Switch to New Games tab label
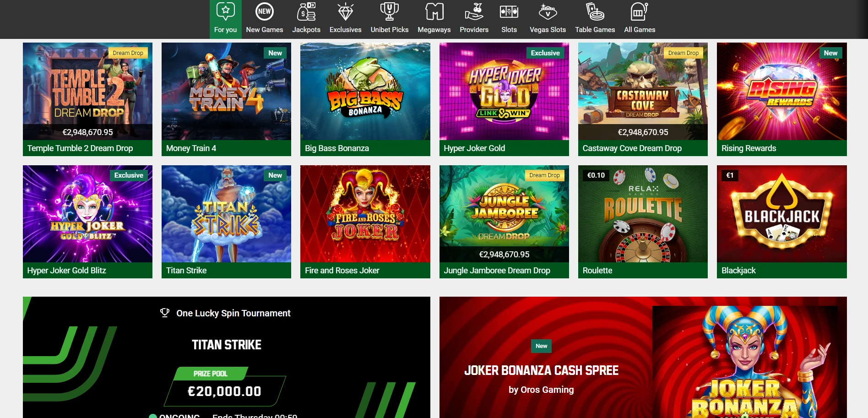 265,30
